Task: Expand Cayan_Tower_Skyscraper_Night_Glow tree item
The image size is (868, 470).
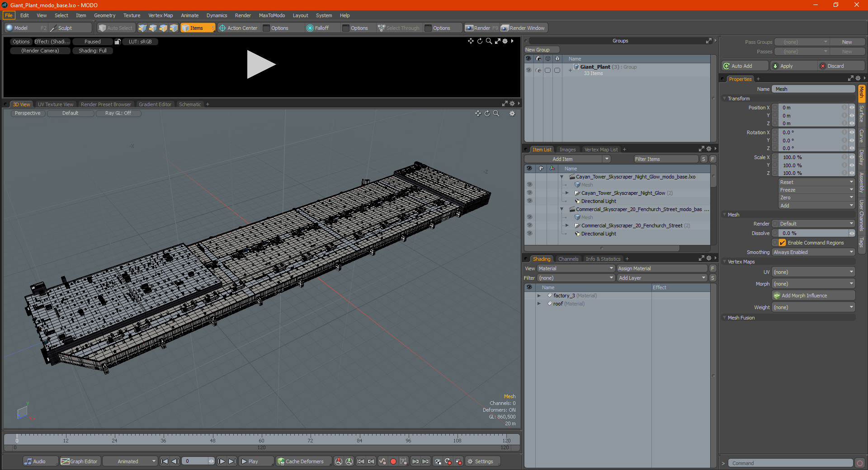Action: click(x=567, y=193)
